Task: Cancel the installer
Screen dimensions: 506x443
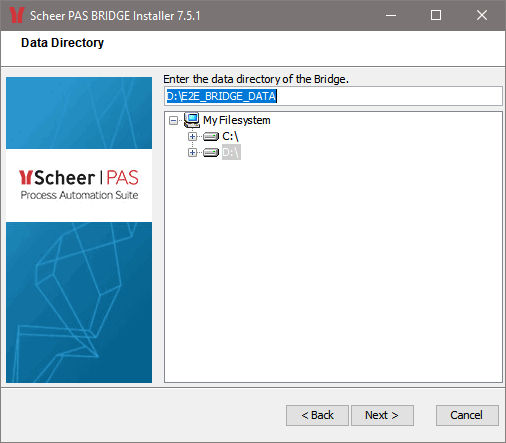Action: 467,415
